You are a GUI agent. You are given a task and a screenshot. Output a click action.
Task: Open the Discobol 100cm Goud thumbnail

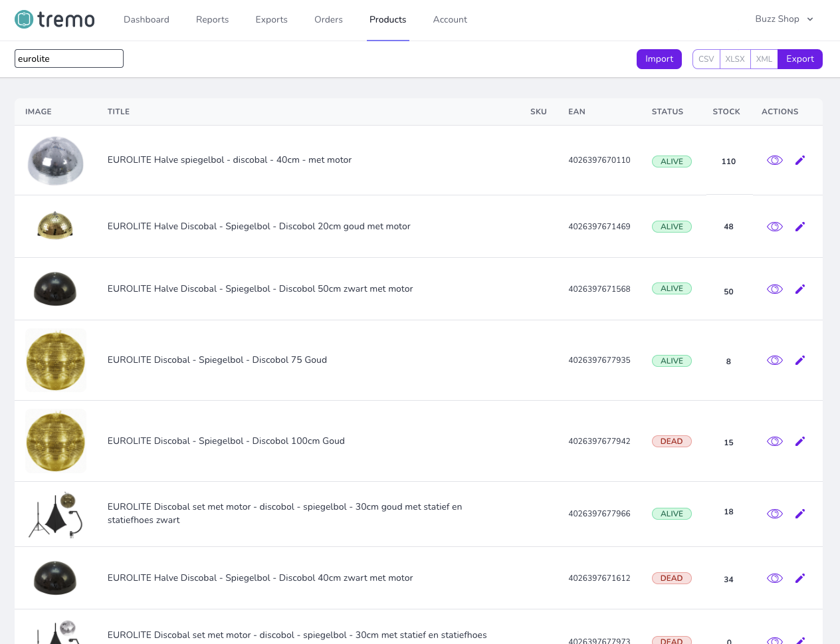coord(56,441)
